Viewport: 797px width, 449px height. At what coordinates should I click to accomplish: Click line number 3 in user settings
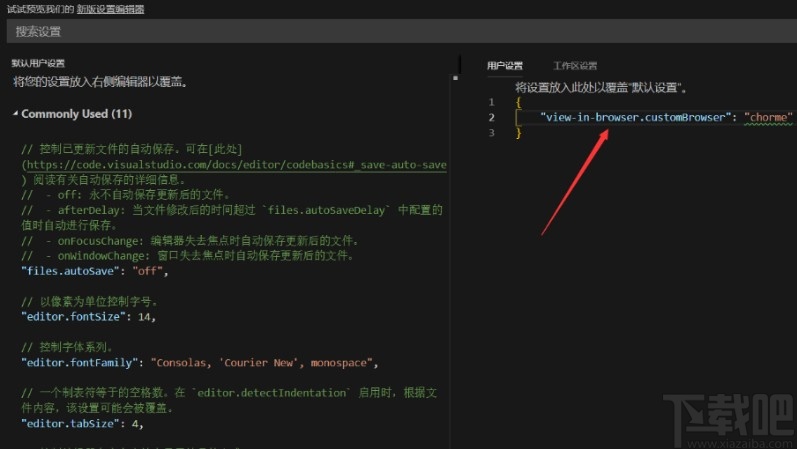[491, 132]
